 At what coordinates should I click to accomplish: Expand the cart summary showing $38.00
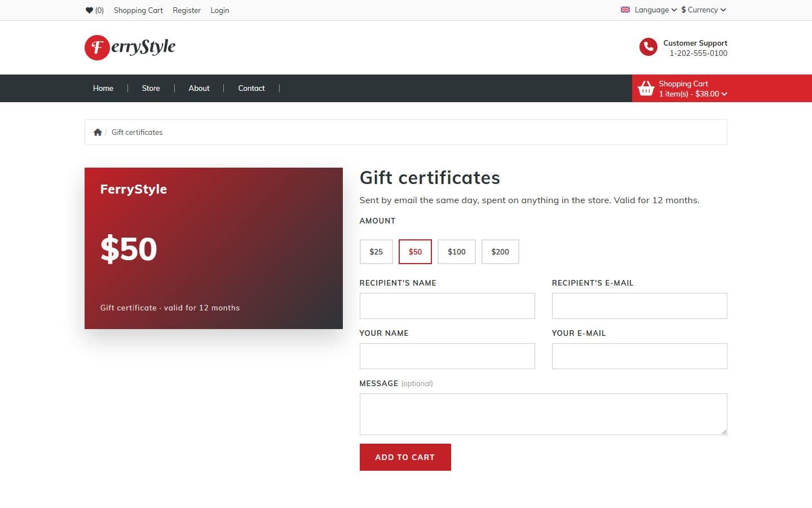[693, 94]
